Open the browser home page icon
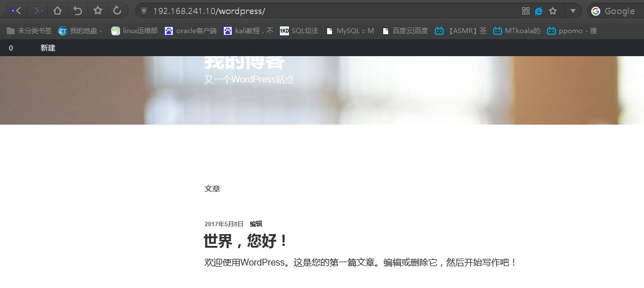 tap(57, 11)
